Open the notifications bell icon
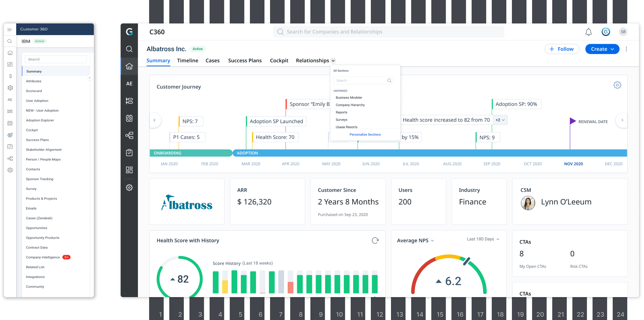 [x=588, y=32]
